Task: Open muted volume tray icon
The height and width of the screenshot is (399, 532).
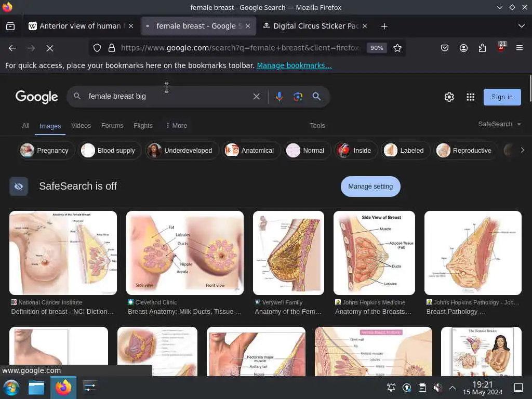Action: (437, 388)
